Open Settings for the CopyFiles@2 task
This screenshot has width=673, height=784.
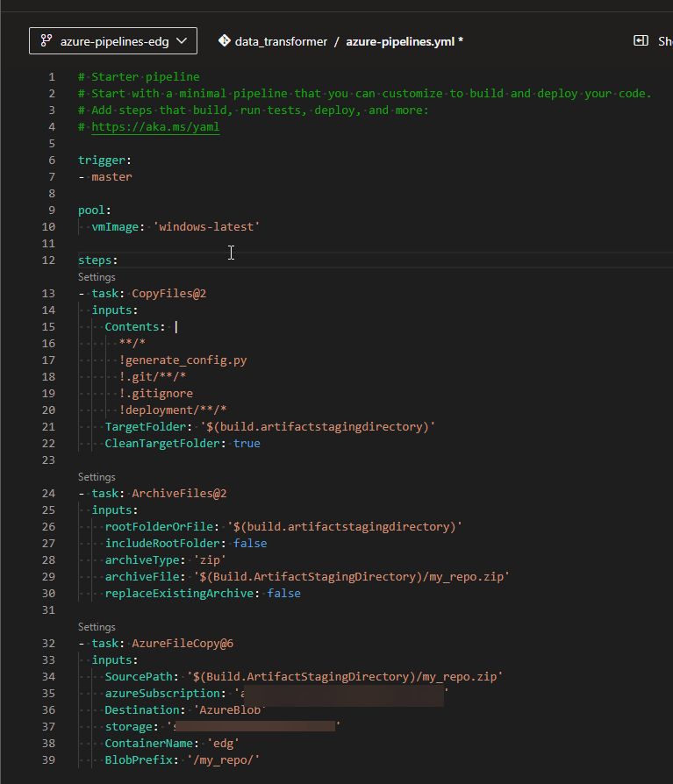tap(97, 277)
